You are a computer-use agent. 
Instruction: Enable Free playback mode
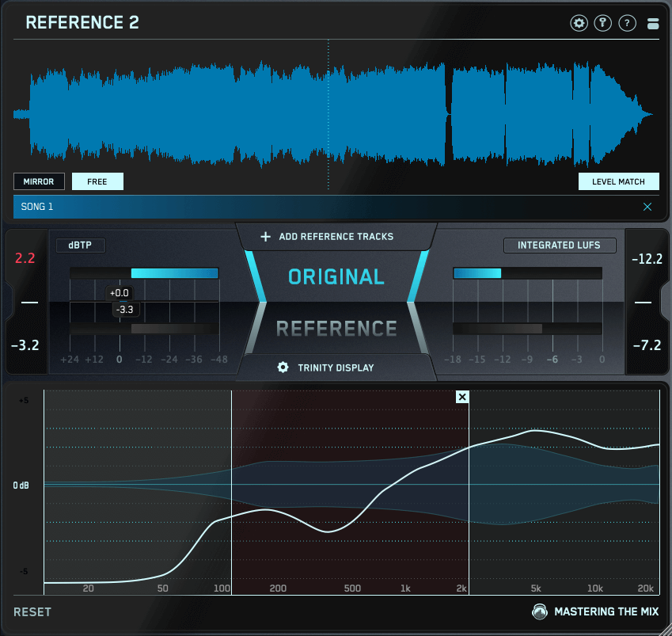click(97, 181)
